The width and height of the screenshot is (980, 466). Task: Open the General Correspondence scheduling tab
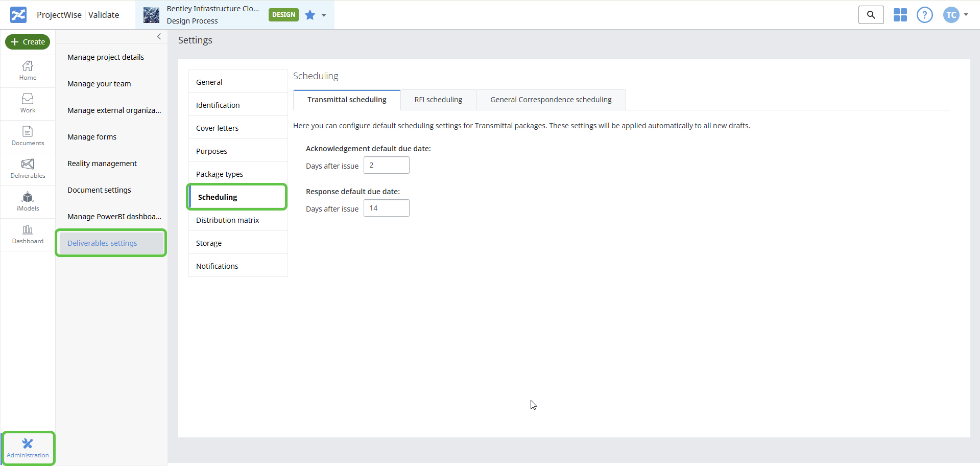click(551, 100)
